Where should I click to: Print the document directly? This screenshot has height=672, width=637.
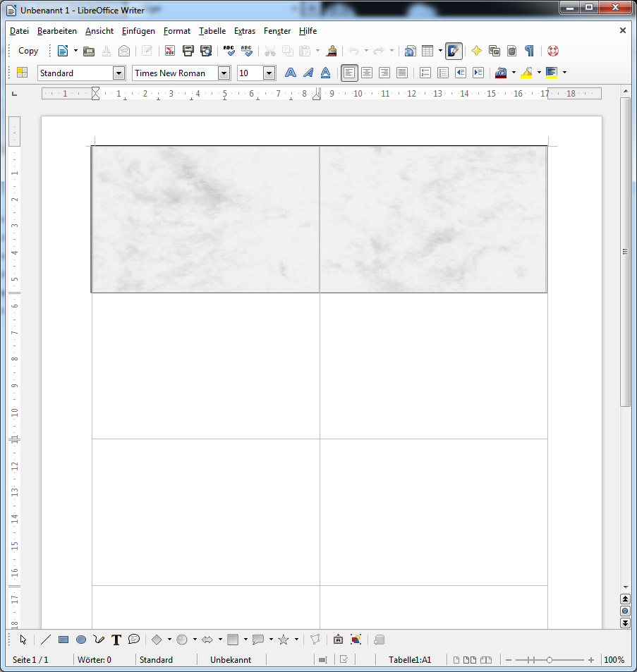click(x=188, y=51)
